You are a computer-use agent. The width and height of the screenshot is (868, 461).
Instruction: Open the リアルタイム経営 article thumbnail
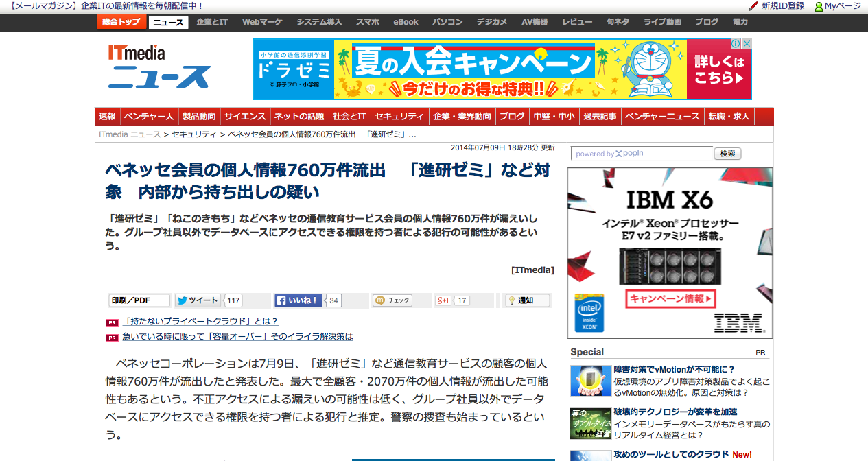[590, 423]
